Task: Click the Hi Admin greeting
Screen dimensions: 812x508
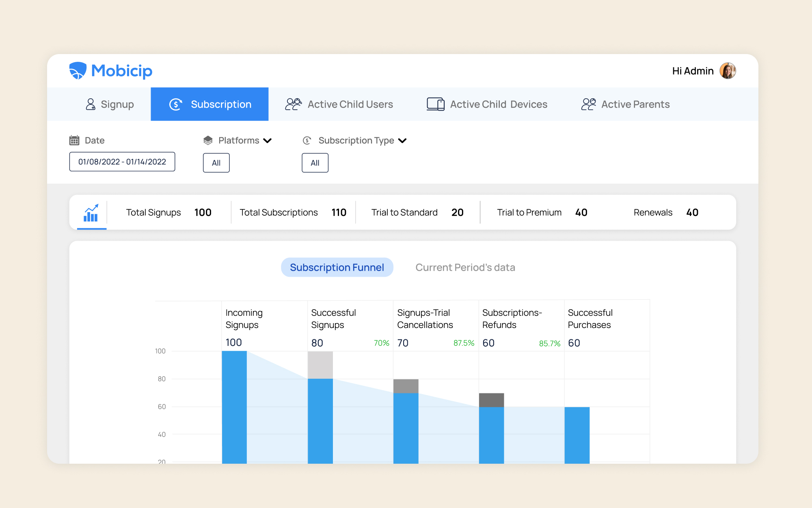Action: pos(693,70)
